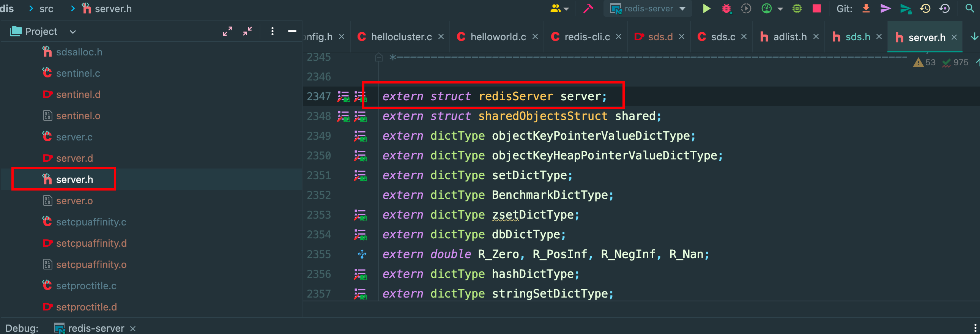Close the adlist.h tab
The height and width of the screenshot is (334, 980).
816,36
